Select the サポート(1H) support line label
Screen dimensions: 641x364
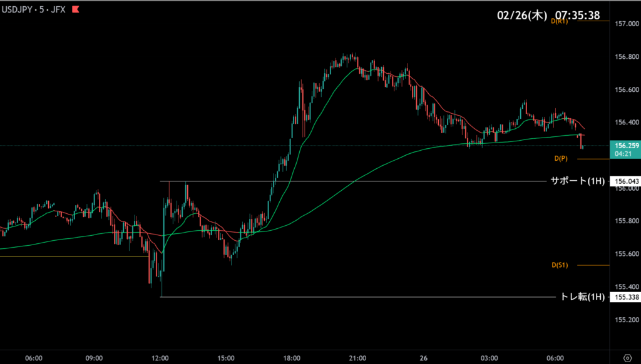click(577, 181)
